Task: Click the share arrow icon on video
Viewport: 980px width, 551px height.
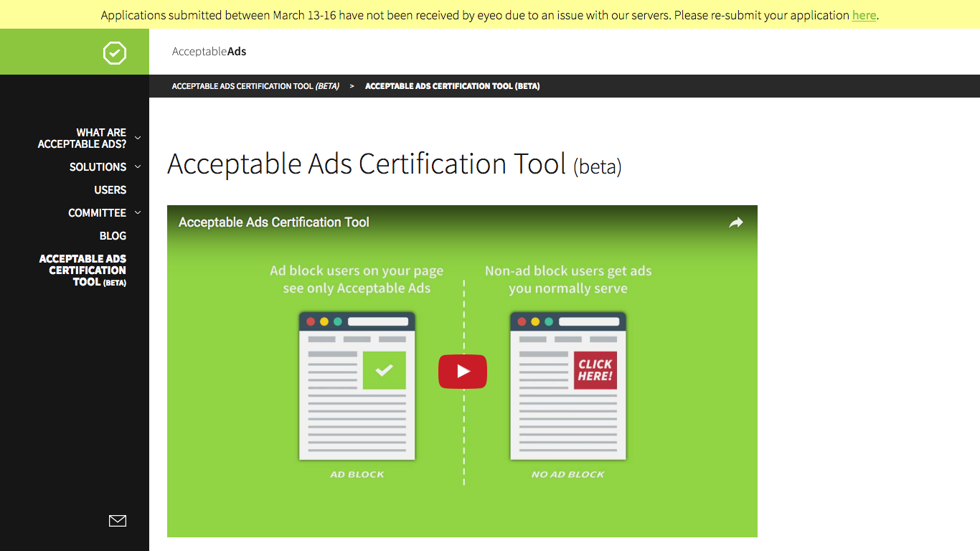Action: (736, 223)
